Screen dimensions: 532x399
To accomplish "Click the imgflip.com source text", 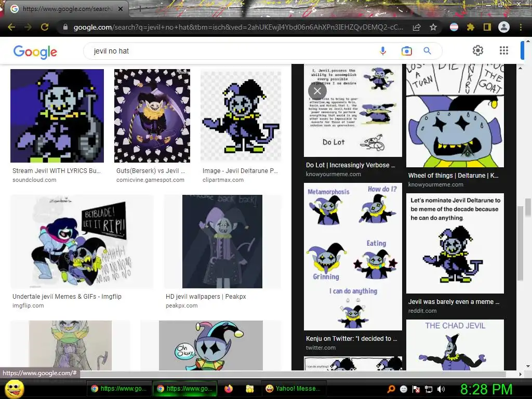I will click(28, 305).
